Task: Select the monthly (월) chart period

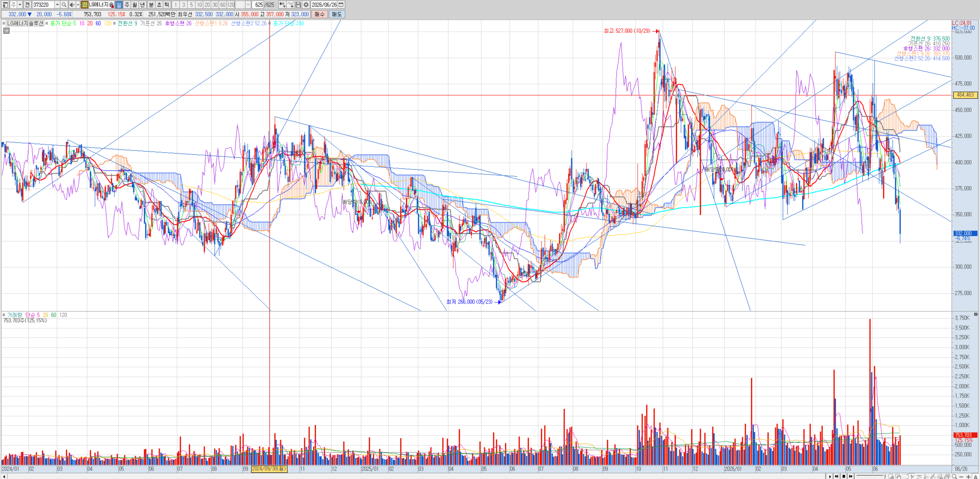Action: (135, 5)
